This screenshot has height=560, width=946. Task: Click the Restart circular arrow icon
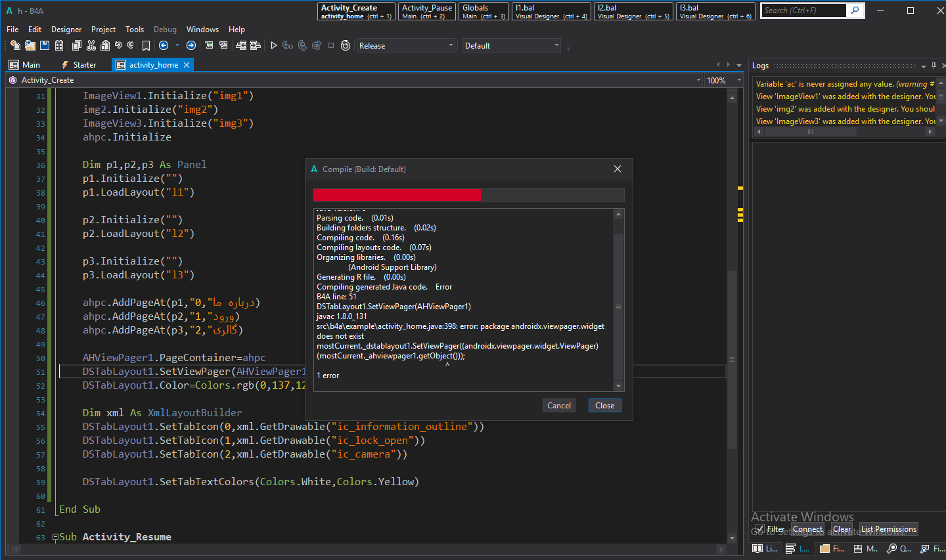346,45
